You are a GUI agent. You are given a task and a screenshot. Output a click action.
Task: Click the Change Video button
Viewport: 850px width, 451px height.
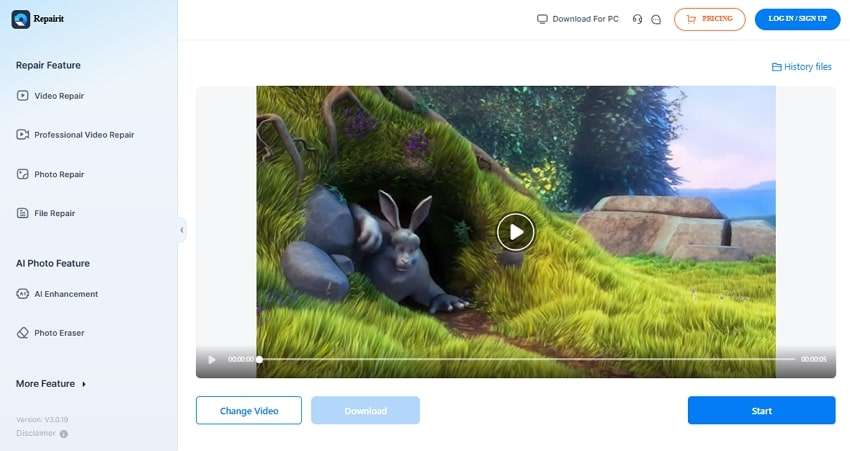249,410
